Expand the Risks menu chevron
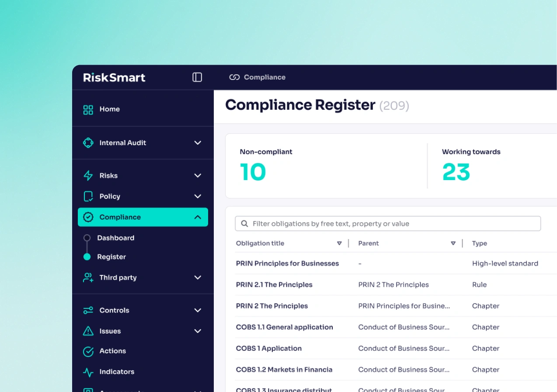 coord(198,175)
